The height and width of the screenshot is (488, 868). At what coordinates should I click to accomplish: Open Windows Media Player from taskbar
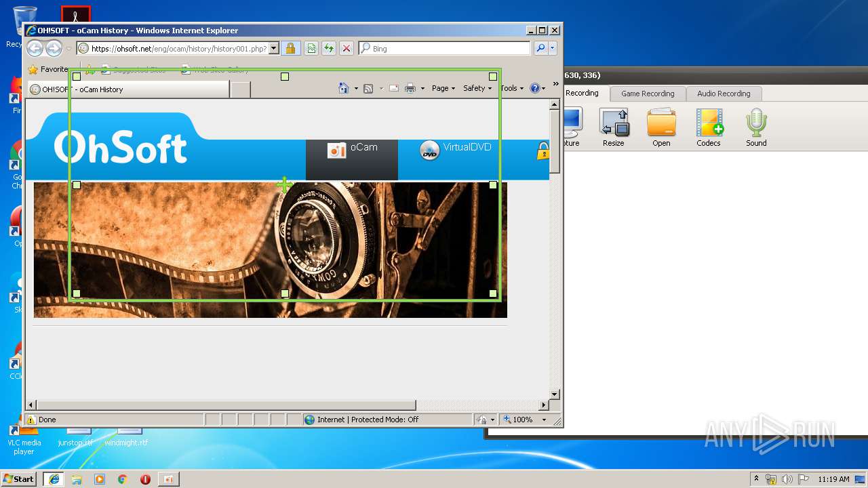pyautogui.click(x=100, y=479)
